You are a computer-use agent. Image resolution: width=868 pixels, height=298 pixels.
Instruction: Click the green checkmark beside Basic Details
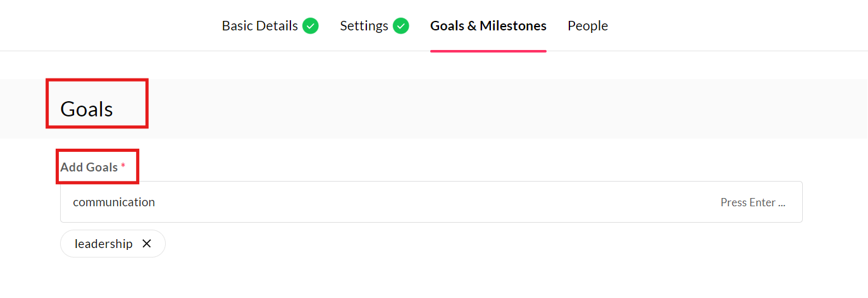coord(311,26)
